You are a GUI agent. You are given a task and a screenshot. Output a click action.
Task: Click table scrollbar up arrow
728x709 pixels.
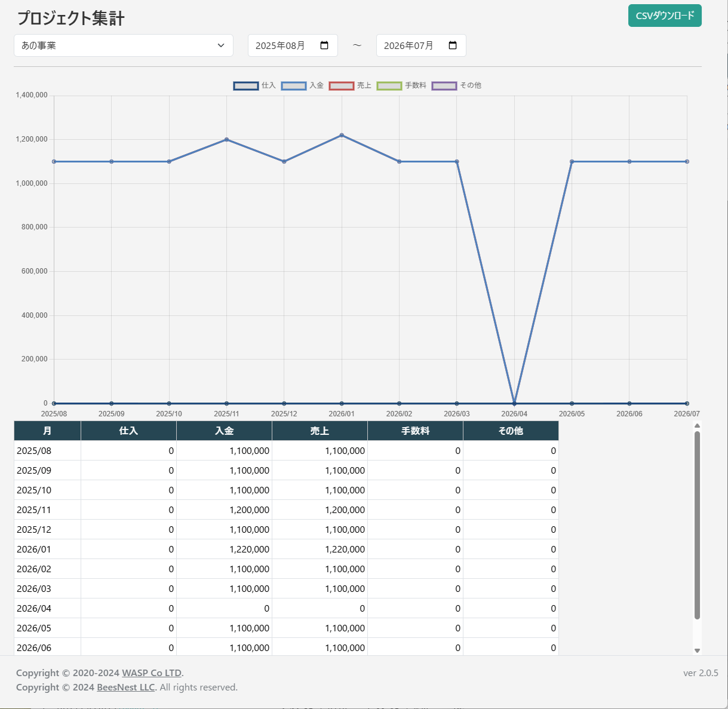click(x=697, y=426)
